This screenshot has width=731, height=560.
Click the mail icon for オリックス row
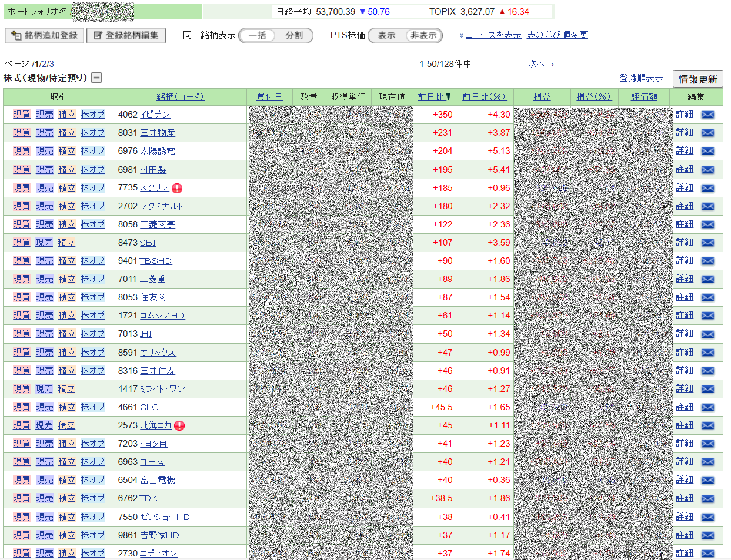707,353
